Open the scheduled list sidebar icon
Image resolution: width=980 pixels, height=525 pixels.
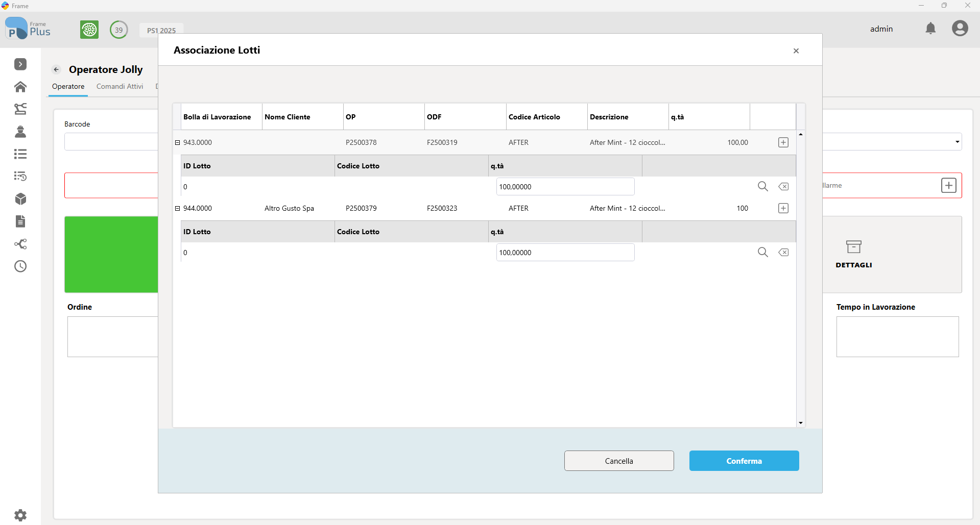coord(20,176)
